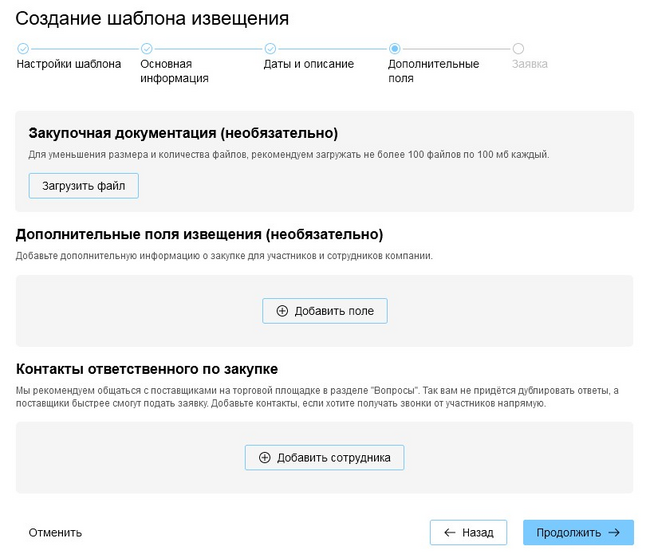Click the active step circle above "Дополнительные поля"
Image resolution: width=650 pixels, height=558 pixels.
[x=394, y=48]
